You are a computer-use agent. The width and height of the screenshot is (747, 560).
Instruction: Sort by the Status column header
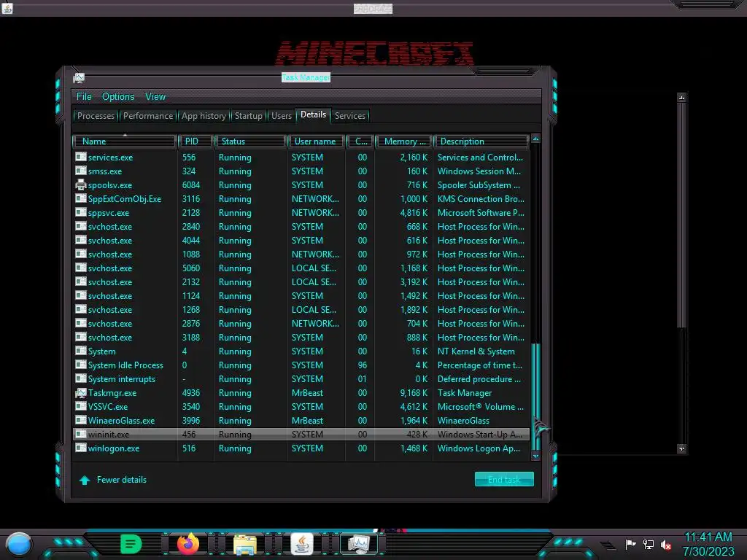point(250,141)
